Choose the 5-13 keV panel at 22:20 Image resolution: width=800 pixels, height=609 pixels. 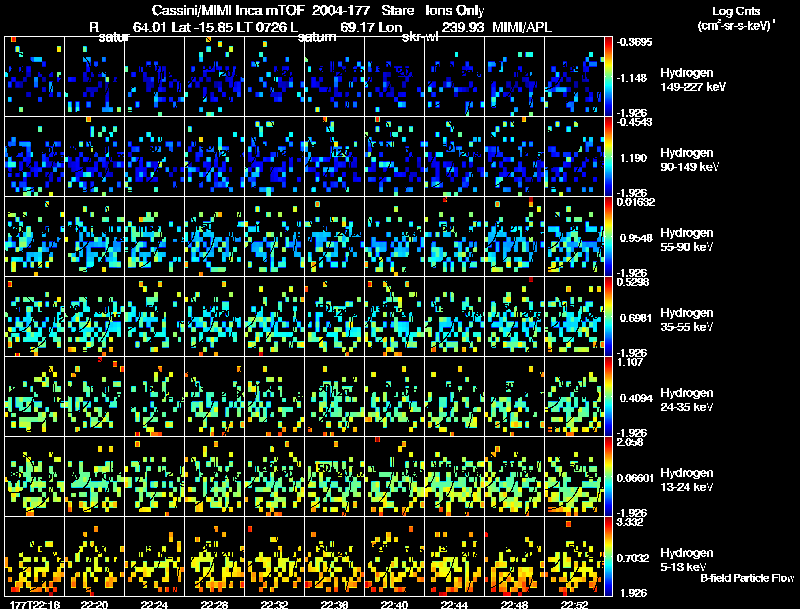point(95,556)
